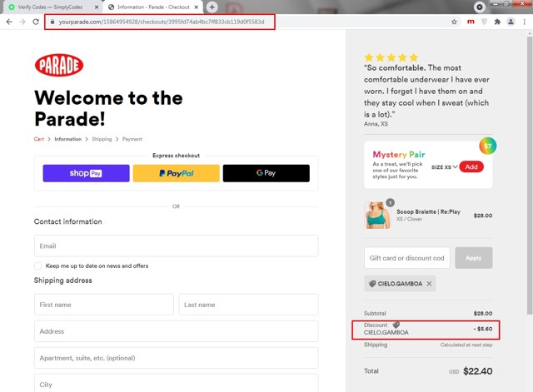The height and width of the screenshot is (392, 533).
Task: Close the Verify Codes SimplyCodes tab
Action: pos(97,7)
